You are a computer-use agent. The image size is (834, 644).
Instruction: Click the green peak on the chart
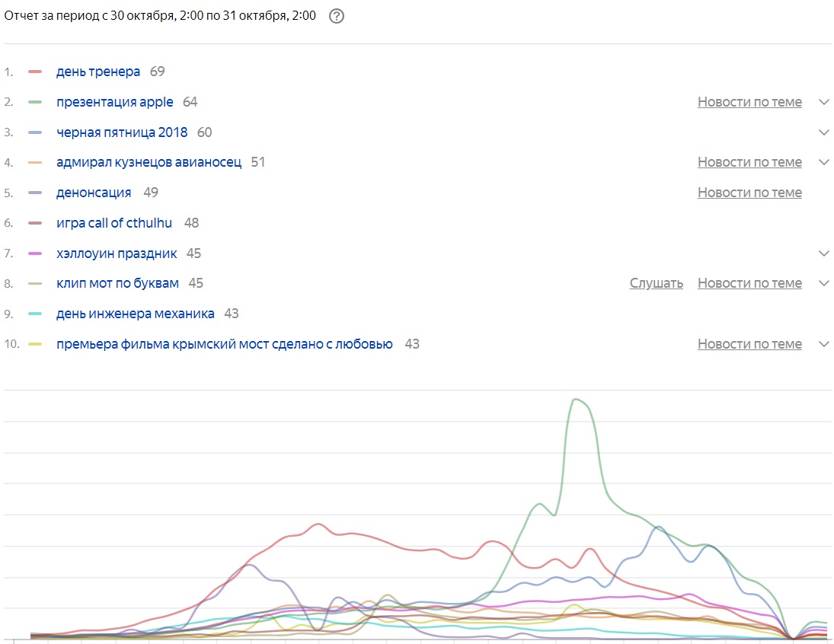click(576, 400)
